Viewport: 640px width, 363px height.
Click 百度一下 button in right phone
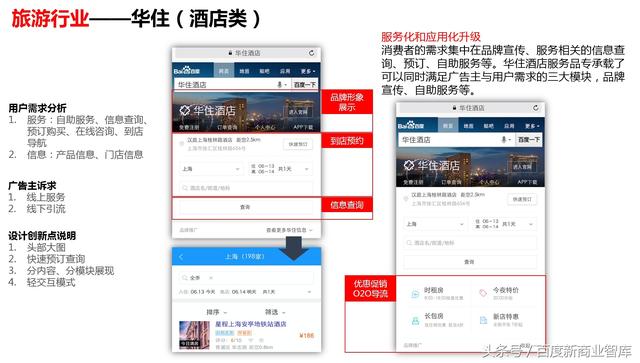(529, 139)
